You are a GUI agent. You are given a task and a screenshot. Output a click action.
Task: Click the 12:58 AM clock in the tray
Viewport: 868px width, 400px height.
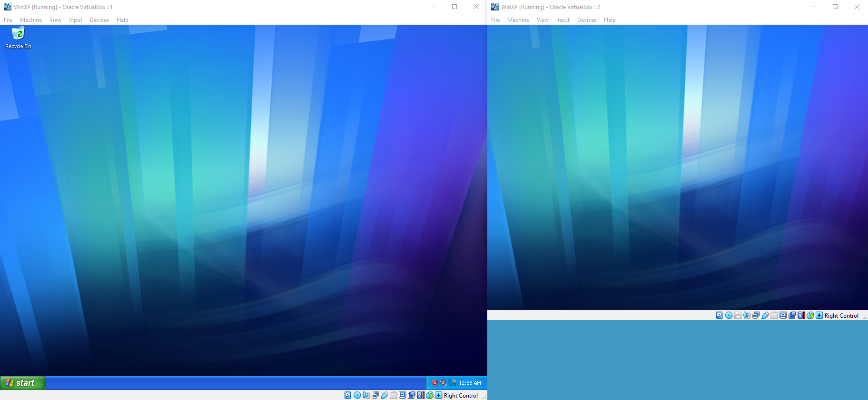pyautogui.click(x=470, y=383)
